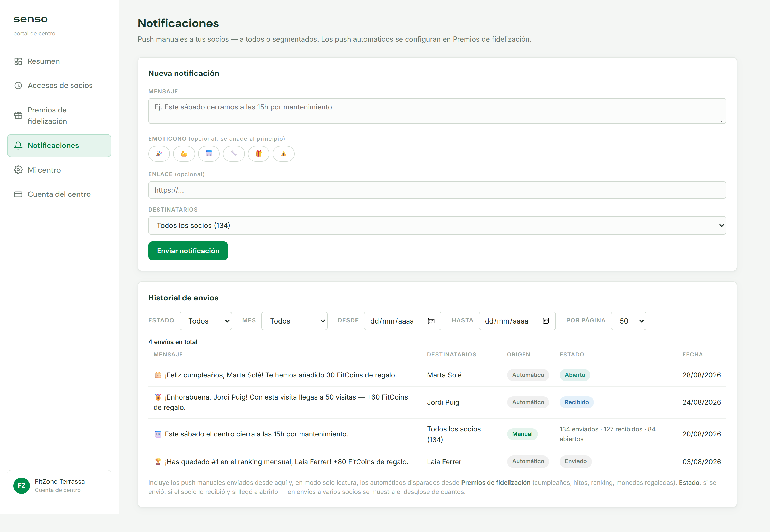Pick the calendar emoticon button
770x532 pixels.
click(209, 154)
